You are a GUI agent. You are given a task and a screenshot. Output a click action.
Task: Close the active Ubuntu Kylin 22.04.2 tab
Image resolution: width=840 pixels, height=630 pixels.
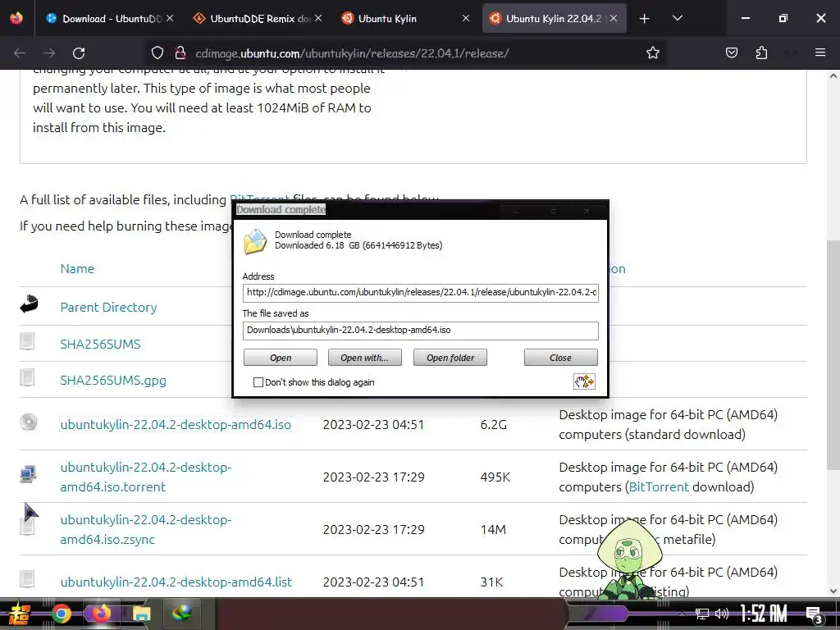click(614, 18)
